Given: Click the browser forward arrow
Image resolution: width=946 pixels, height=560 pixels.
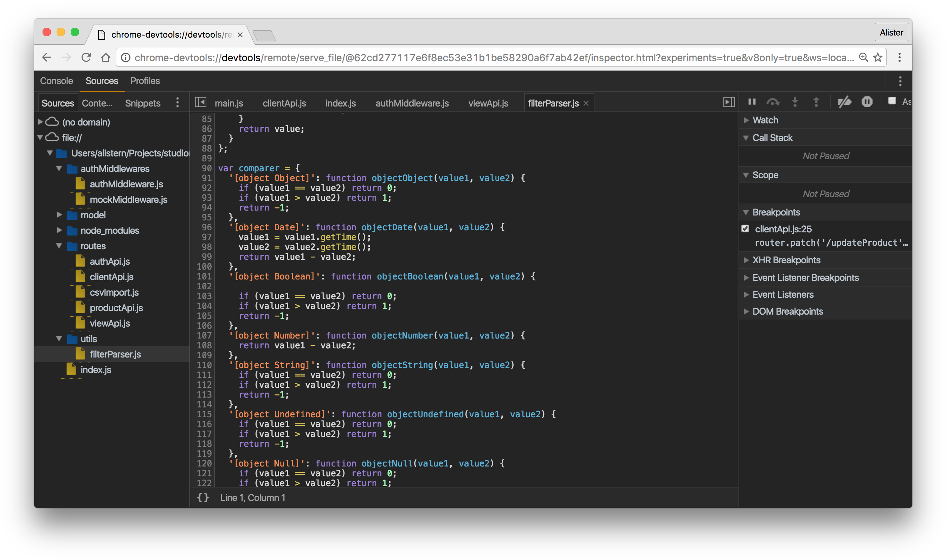Looking at the screenshot, I should (66, 57).
